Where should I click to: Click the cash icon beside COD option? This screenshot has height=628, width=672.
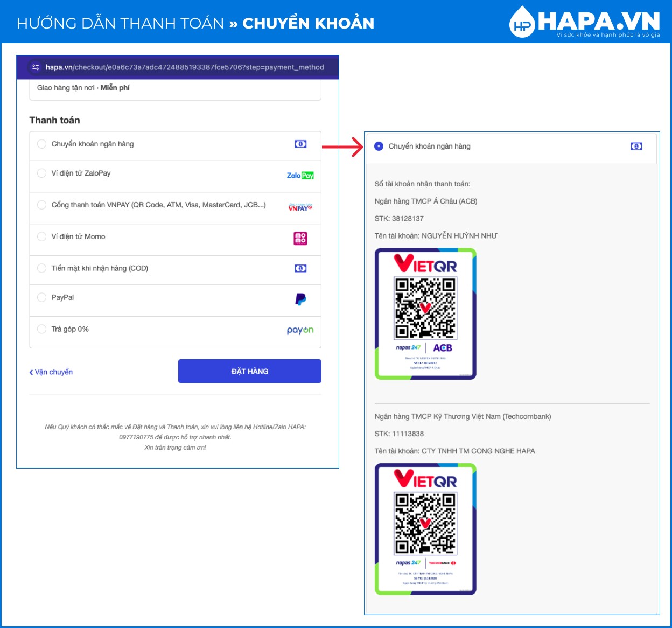click(x=300, y=268)
